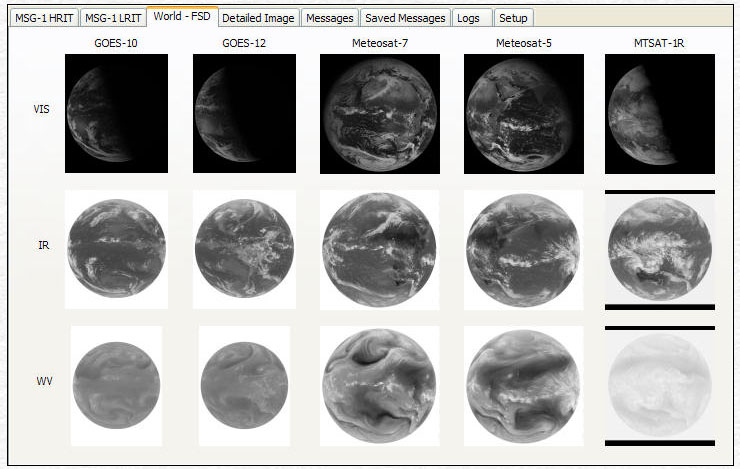Viewport: 740px width, 469px height.
Task: Select the MTSAT-1R IR image
Action: pyautogui.click(x=660, y=250)
